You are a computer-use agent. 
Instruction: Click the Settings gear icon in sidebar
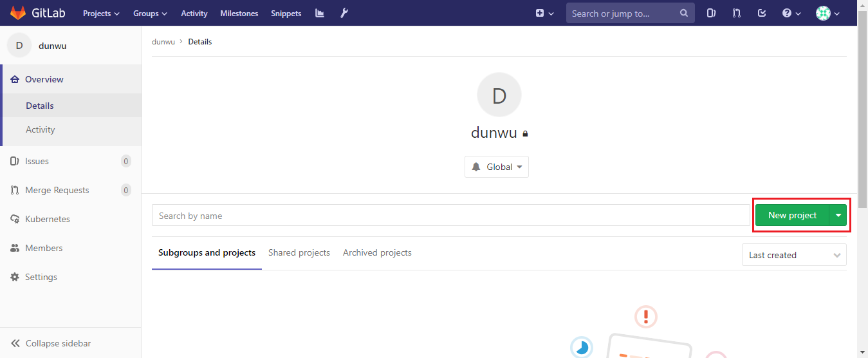pyautogui.click(x=15, y=277)
